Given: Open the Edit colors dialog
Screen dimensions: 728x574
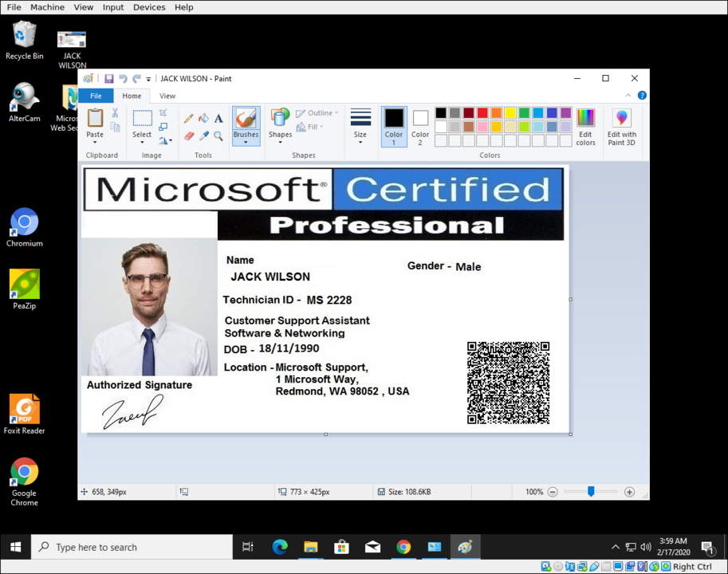Looking at the screenshot, I should pyautogui.click(x=585, y=126).
